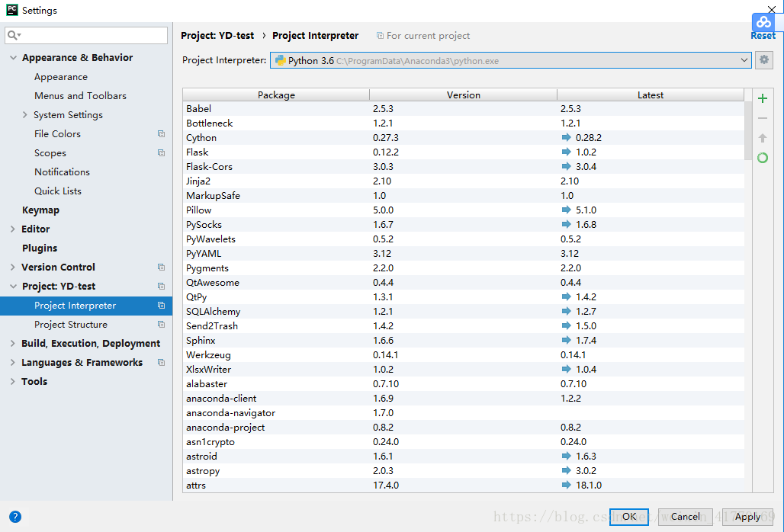This screenshot has width=784, height=532.
Task: Click the update arrow icon for astropy
Action: (566, 470)
